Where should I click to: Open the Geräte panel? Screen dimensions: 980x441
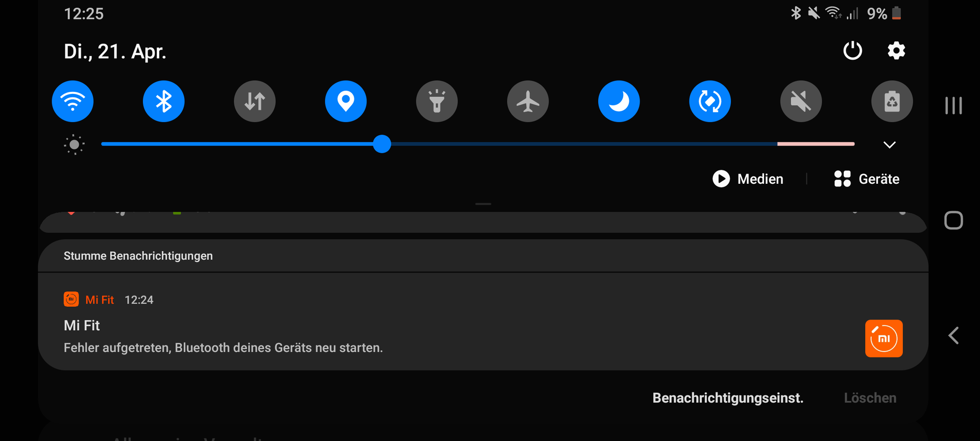point(867,179)
